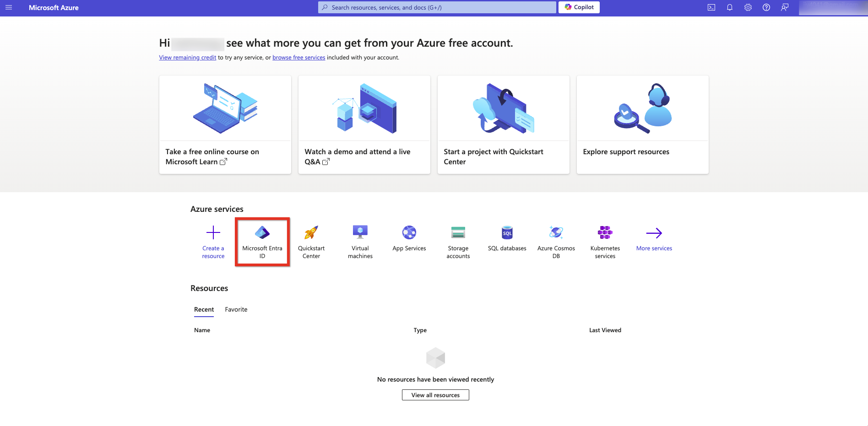Open browse free services link
This screenshot has width=868, height=426.
point(299,58)
